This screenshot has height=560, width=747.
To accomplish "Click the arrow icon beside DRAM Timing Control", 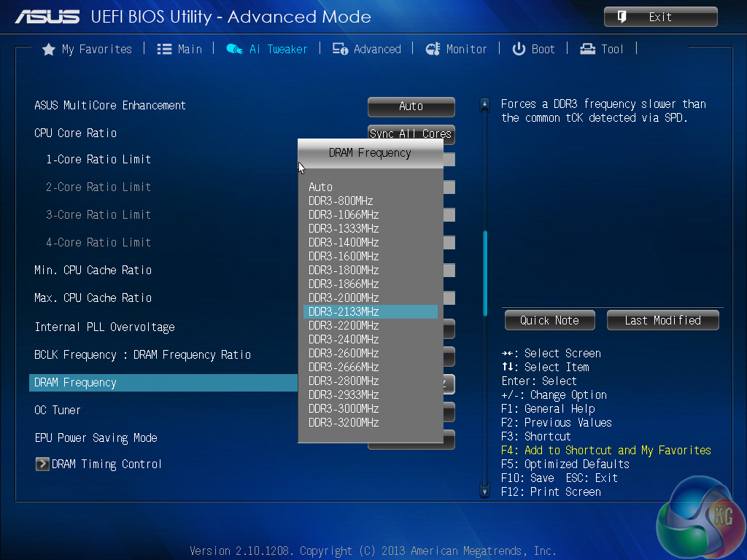I will tap(42, 464).
